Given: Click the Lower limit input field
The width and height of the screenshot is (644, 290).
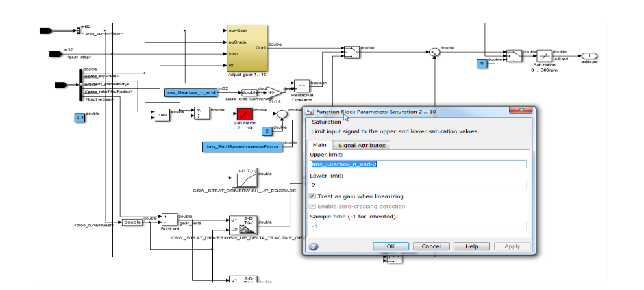Looking at the screenshot, I should pyautogui.click(x=418, y=185).
